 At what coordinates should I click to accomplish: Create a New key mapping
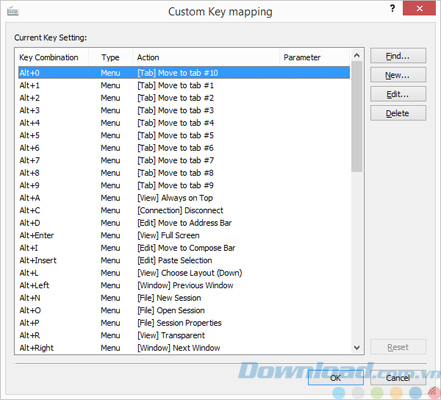[x=398, y=75]
